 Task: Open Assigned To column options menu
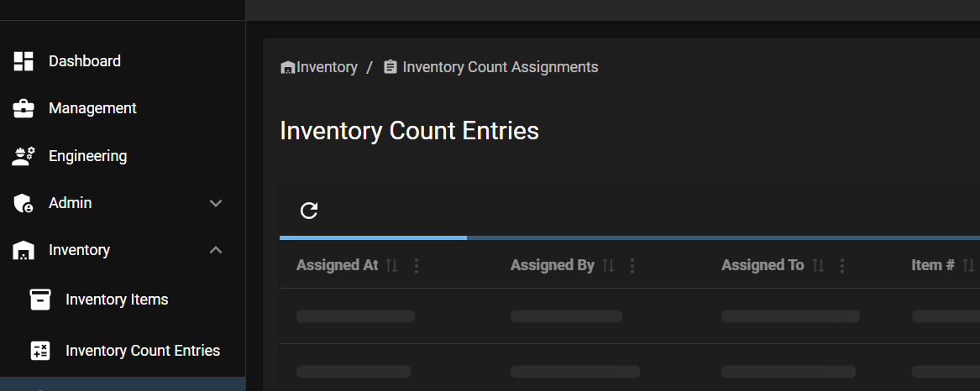842,266
